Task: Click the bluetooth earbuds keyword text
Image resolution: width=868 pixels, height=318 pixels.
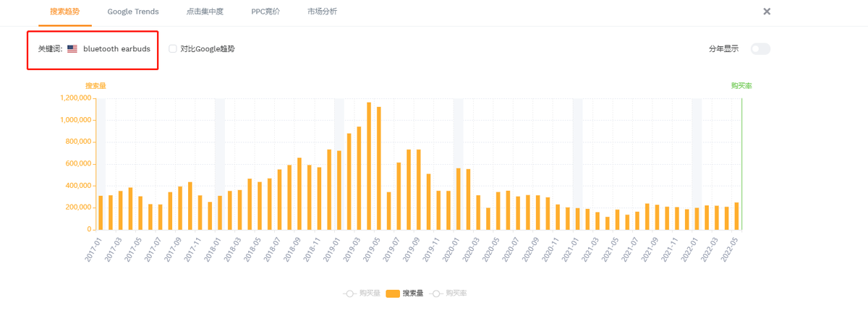Action: (x=116, y=49)
